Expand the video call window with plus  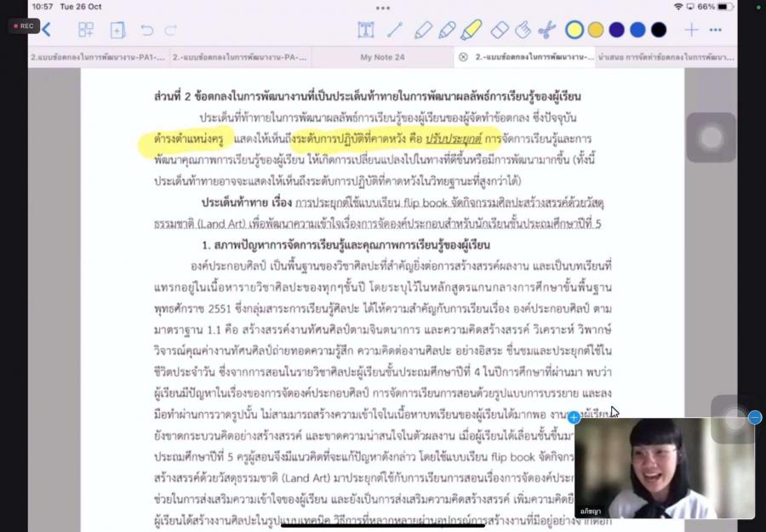(x=574, y=417)
